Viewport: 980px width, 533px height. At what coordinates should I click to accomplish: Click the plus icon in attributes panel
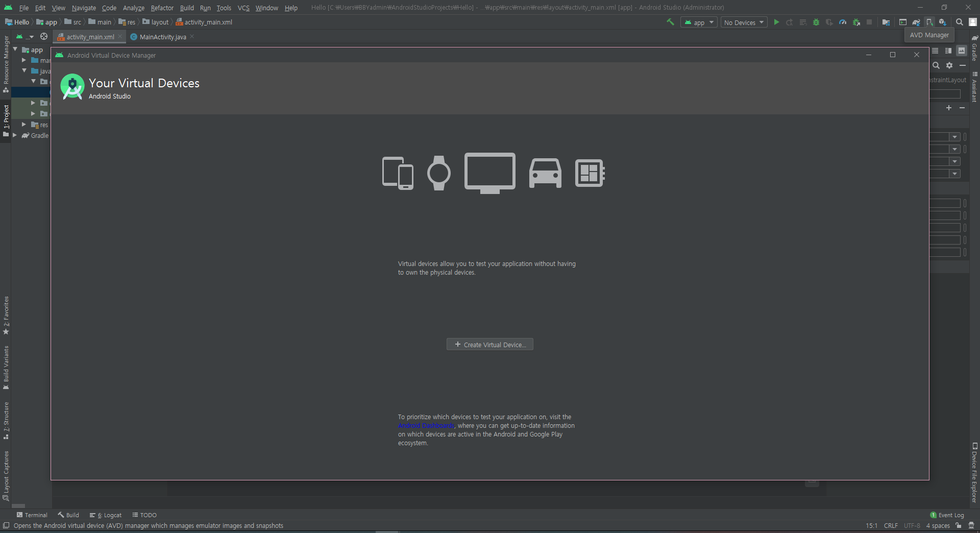pos(949,108)
